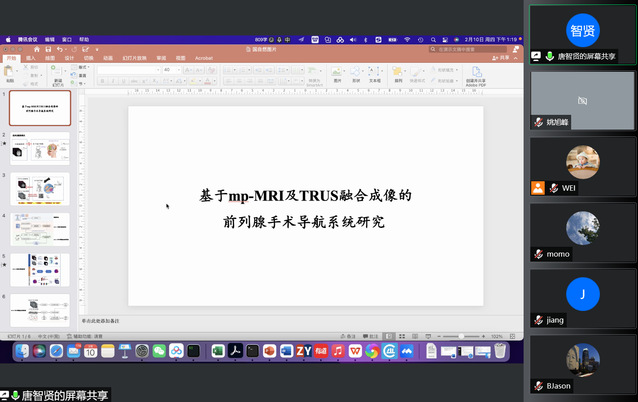This screenshot has width=638, height=402.
Task: Open PowerPoint from the dock
Action: tap(269, 351)
